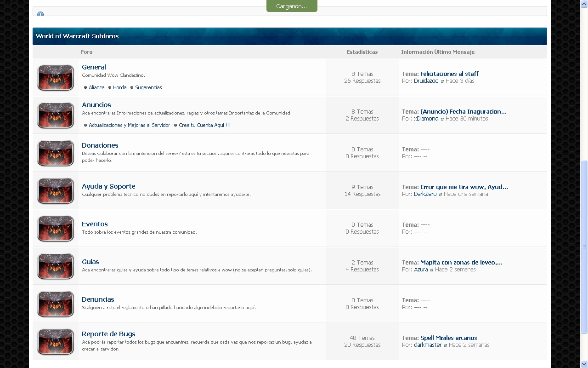Viewport: 588px width, 368px height.
Task: Click the text '26 Respuestas'
Action: pos(362,81)
